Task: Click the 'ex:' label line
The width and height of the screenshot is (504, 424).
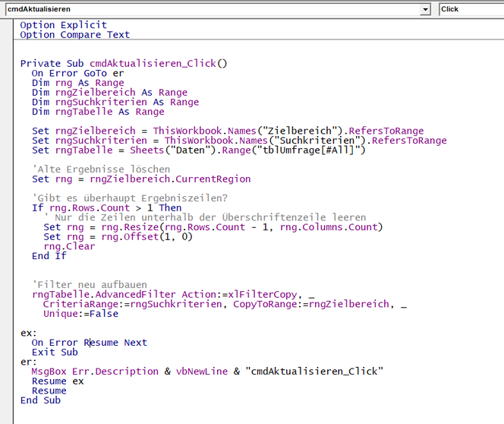Action: pos(29,333)
